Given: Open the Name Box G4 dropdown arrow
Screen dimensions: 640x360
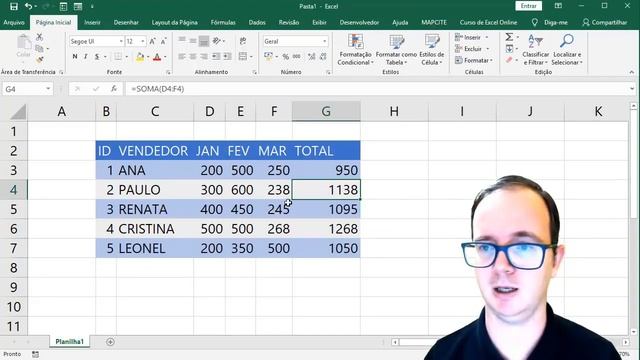Looking at the screenshot, I should click(x=48, y=89).
